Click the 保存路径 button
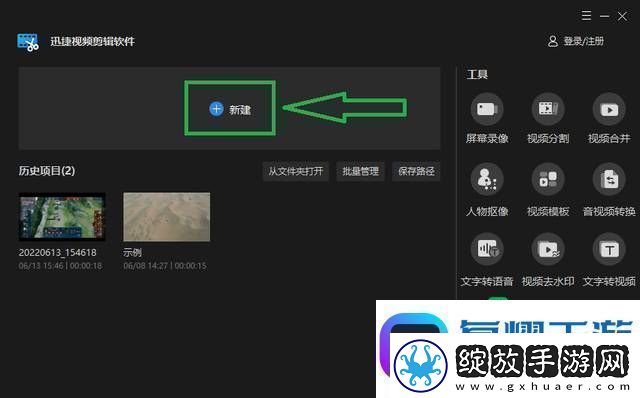The image size is (640, 398). [x=416, y=171]
